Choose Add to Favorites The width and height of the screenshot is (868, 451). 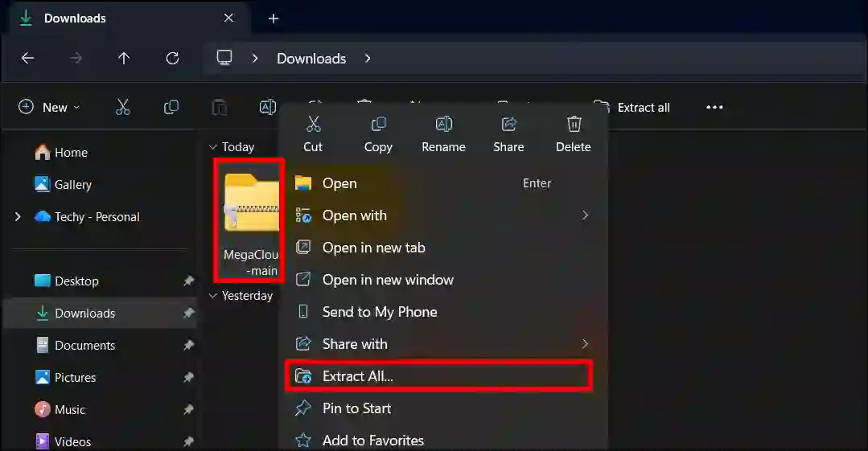pyautogui.click(x=439, y=440)
